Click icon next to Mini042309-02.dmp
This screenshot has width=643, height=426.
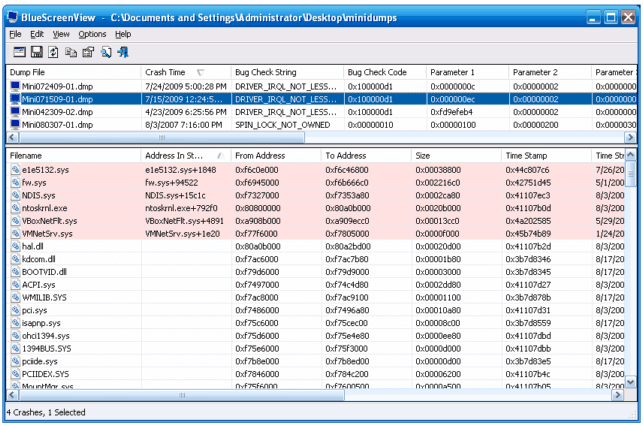15,112
